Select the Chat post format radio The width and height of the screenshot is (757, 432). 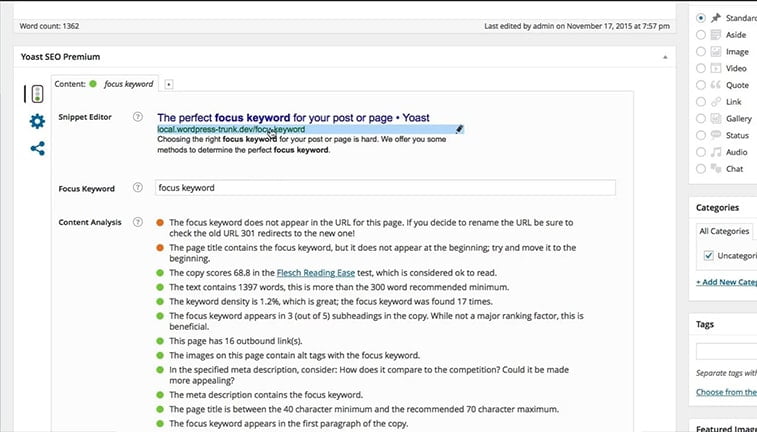701,168
